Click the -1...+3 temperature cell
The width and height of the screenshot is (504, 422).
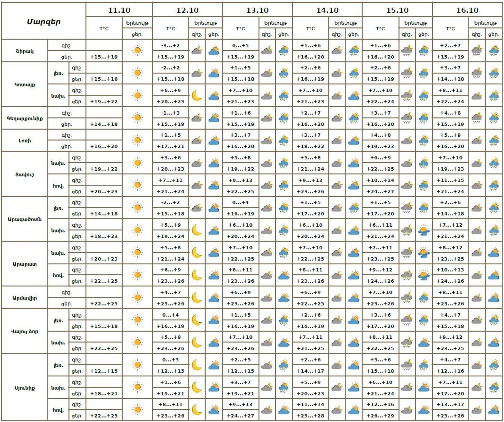click(171, 113)
